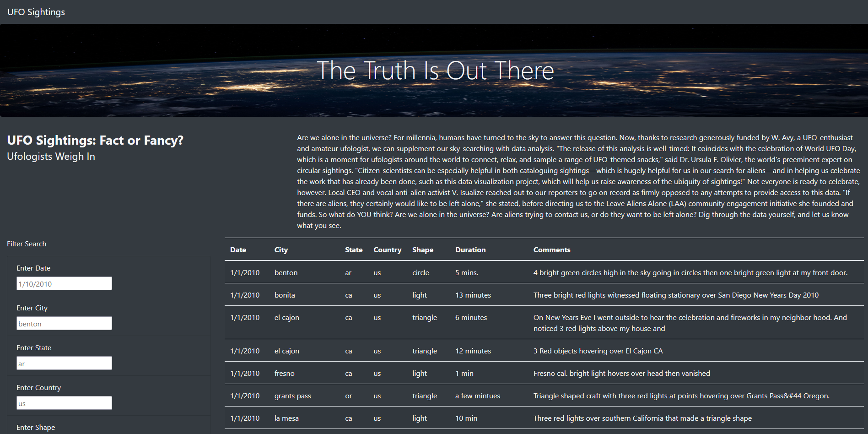Click the Enter State filter input
868x434 pixels.
[x=64, y=363]
